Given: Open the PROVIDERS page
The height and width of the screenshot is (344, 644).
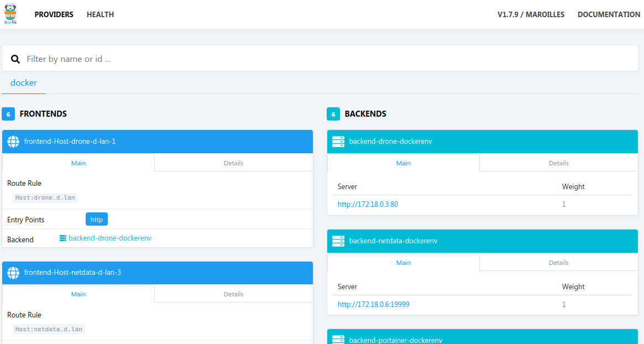Looking at the screenshot, I should [x=54, y=14].
